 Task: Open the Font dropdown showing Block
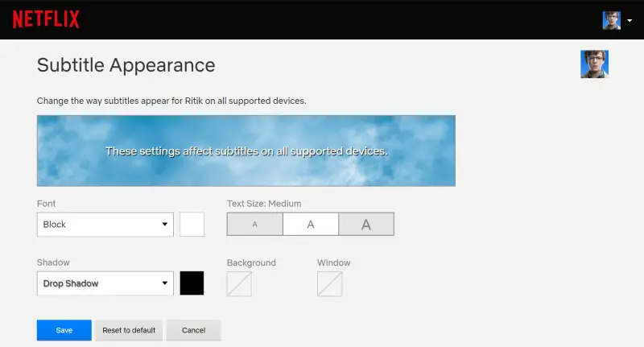pyautogui.click(x=105, y=224)
